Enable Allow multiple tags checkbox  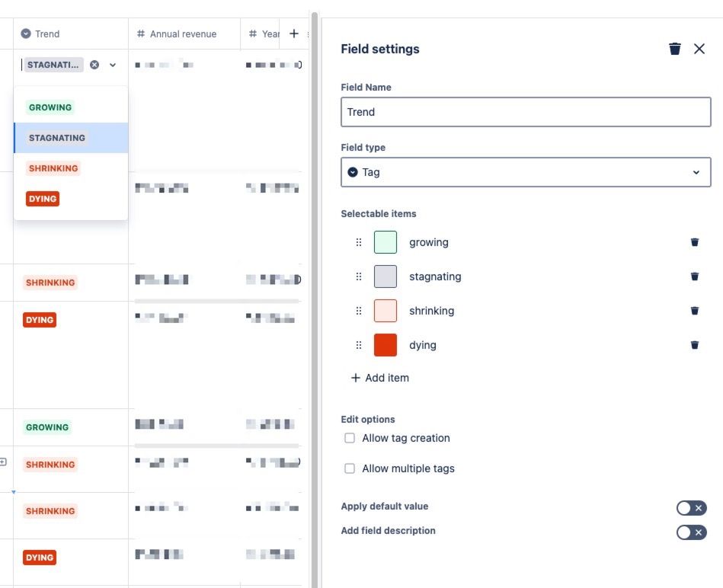coord(350,468)
